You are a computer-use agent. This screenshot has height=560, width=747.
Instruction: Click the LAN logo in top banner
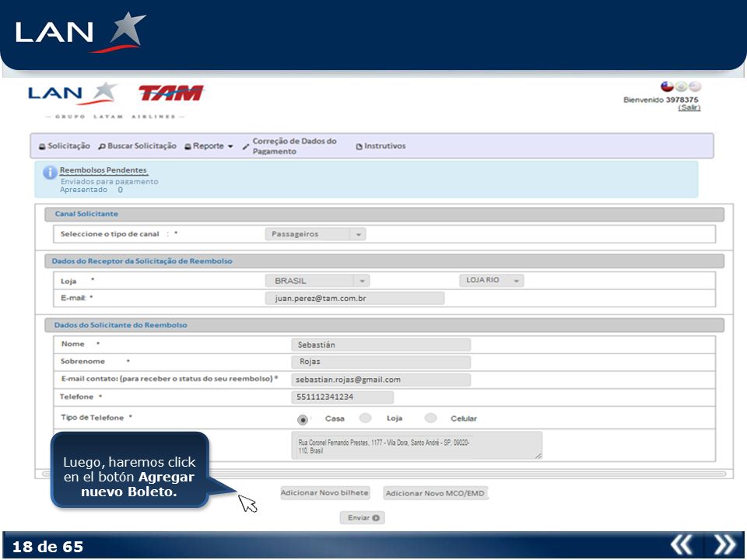click(x=80, y=33)
